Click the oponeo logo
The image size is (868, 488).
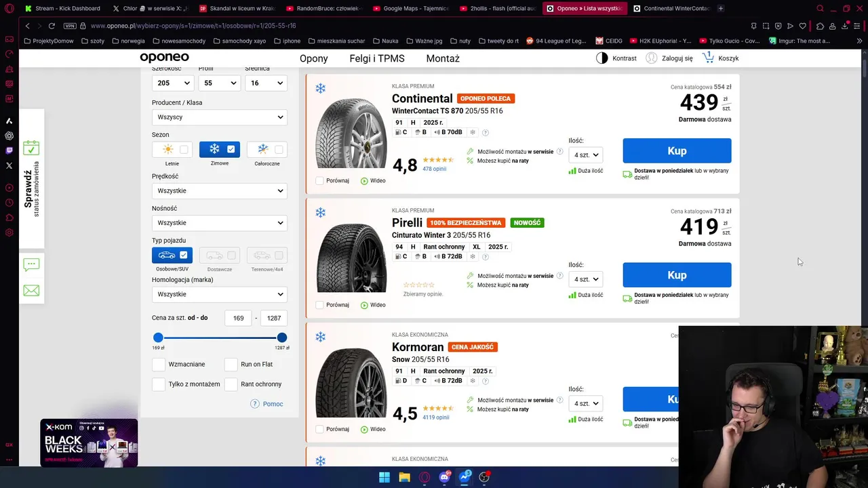pyautogui.click(x=164, y=58)
